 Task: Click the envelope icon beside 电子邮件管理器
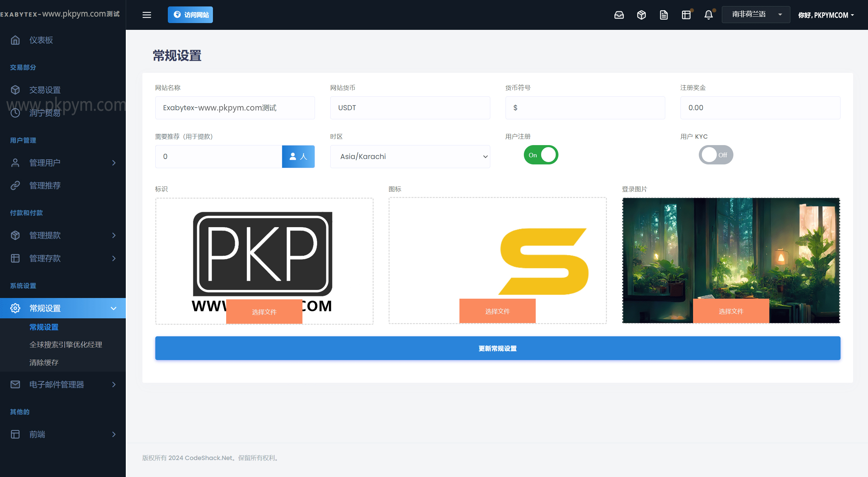[x=15, y=384]
